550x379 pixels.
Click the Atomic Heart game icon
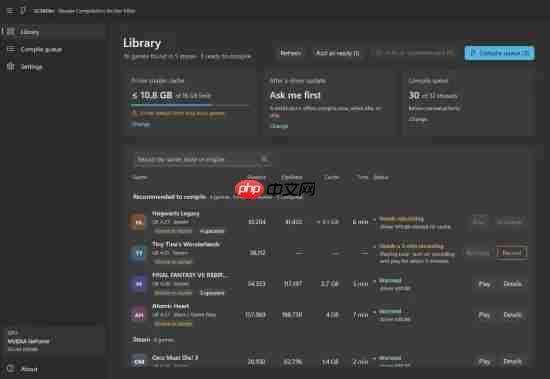[138, 315]
